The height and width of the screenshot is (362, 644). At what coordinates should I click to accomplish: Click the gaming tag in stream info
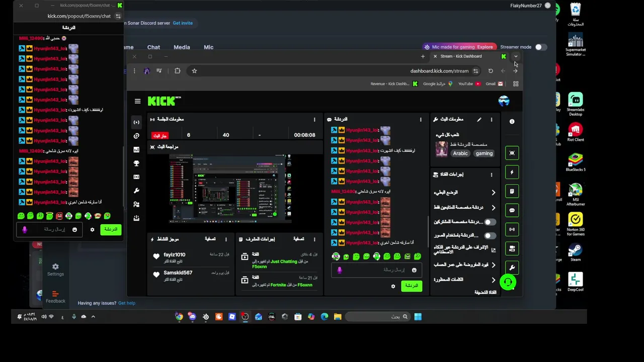point(484,153)
